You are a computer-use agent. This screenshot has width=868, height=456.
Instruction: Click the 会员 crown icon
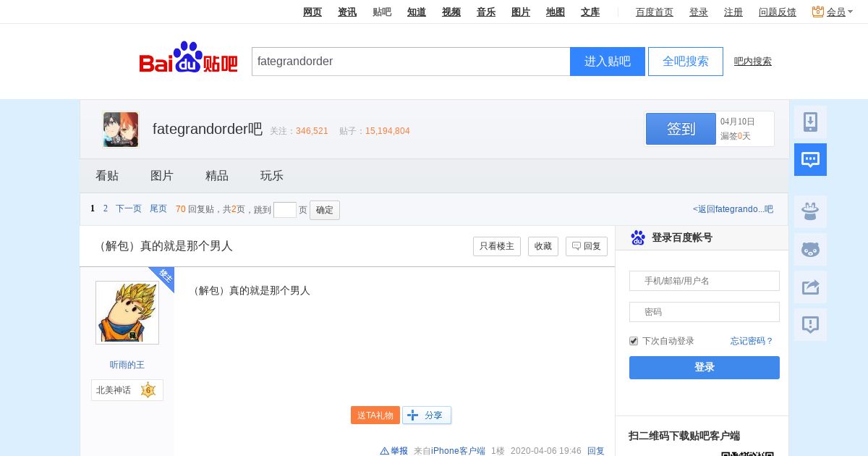coord(818,12)
